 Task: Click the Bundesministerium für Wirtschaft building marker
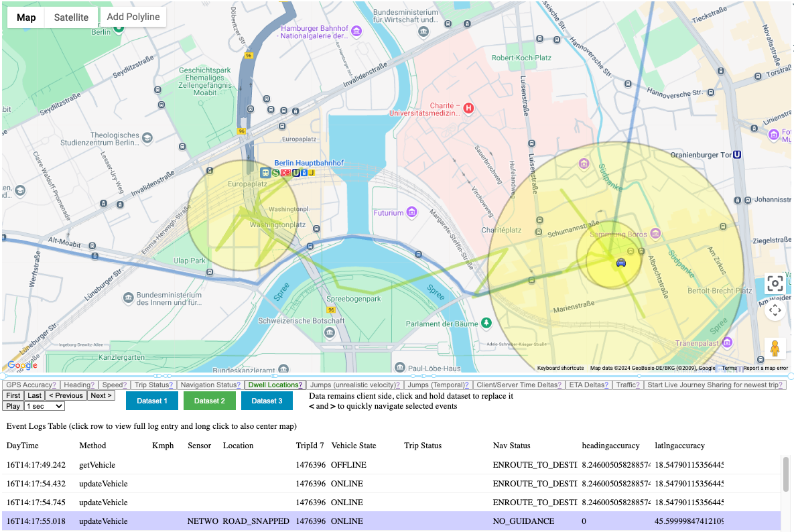point(423,32)
